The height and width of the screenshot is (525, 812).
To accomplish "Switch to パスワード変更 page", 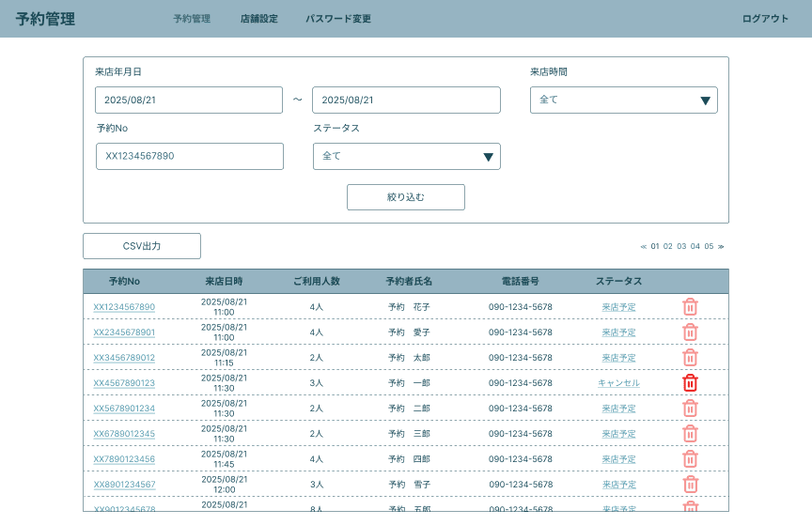I will pos(338,19).
